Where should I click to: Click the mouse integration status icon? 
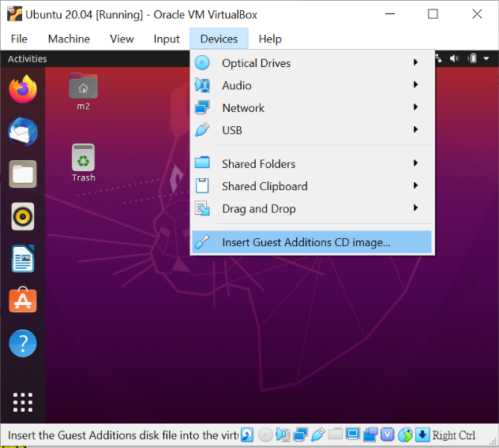pyautogui.click(x=405, y=435)
